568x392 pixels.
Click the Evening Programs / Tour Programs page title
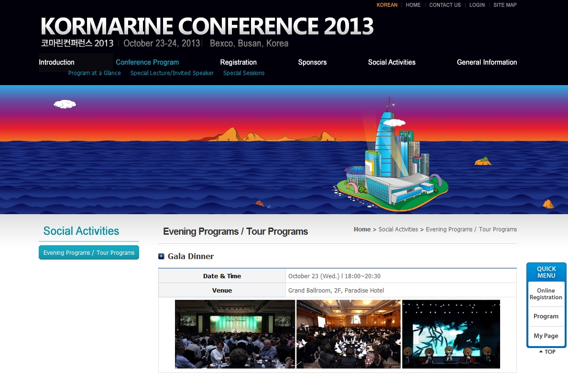(x=235, y=231)
